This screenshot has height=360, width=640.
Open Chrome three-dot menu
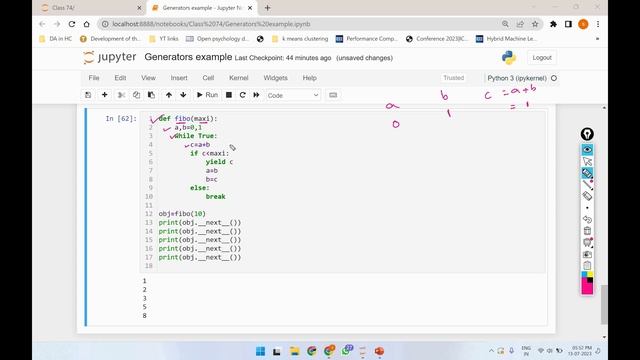point(598,24)
